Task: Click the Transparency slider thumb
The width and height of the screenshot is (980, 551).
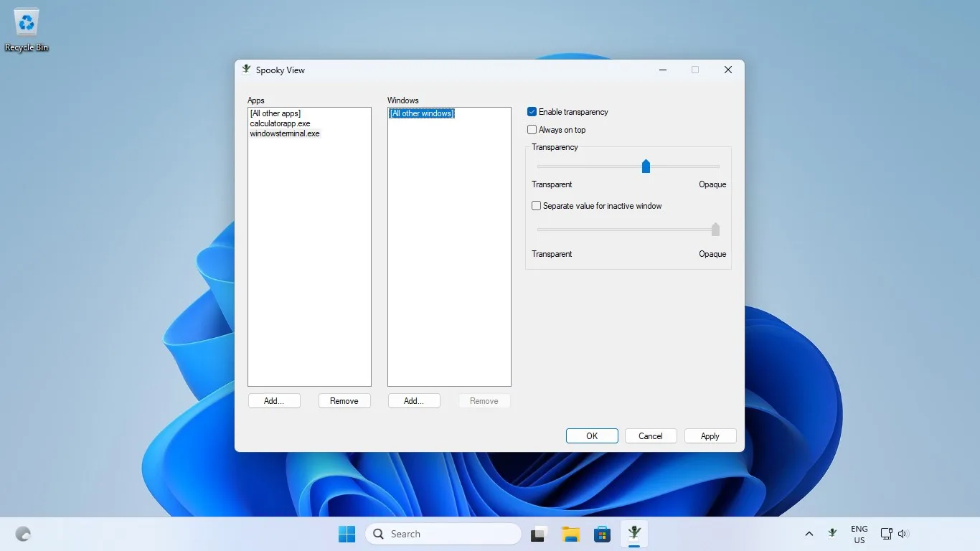Action: coord(646,166)
